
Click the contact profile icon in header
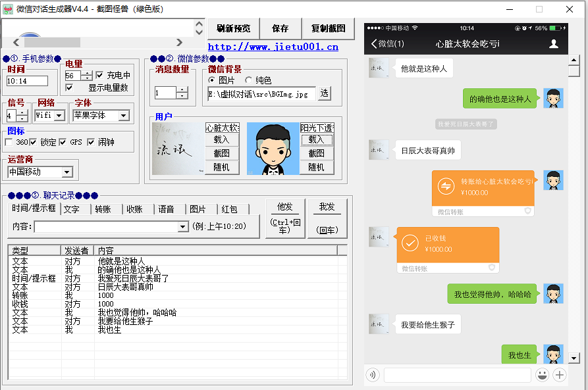pos(554,44)
